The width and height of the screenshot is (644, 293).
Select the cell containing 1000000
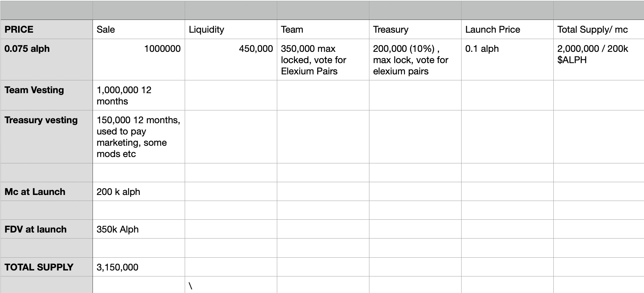coord(138,59)
